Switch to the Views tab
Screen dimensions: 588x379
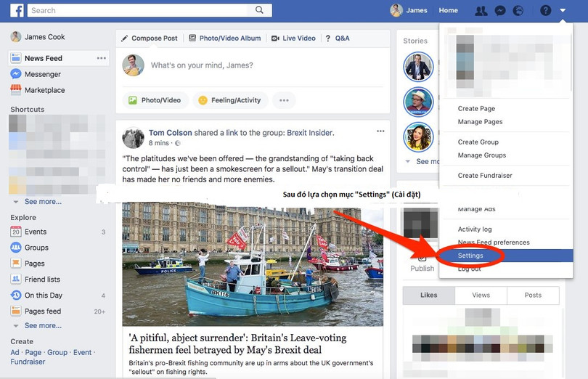coord(481,296)
